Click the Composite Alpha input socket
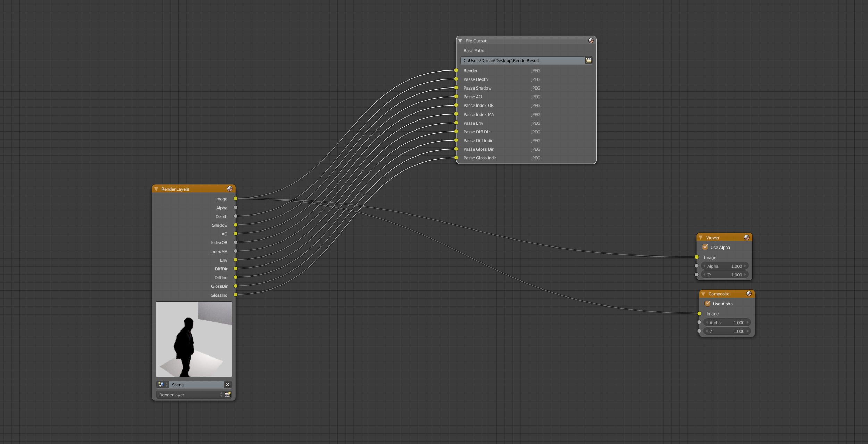 pos(699,322)
